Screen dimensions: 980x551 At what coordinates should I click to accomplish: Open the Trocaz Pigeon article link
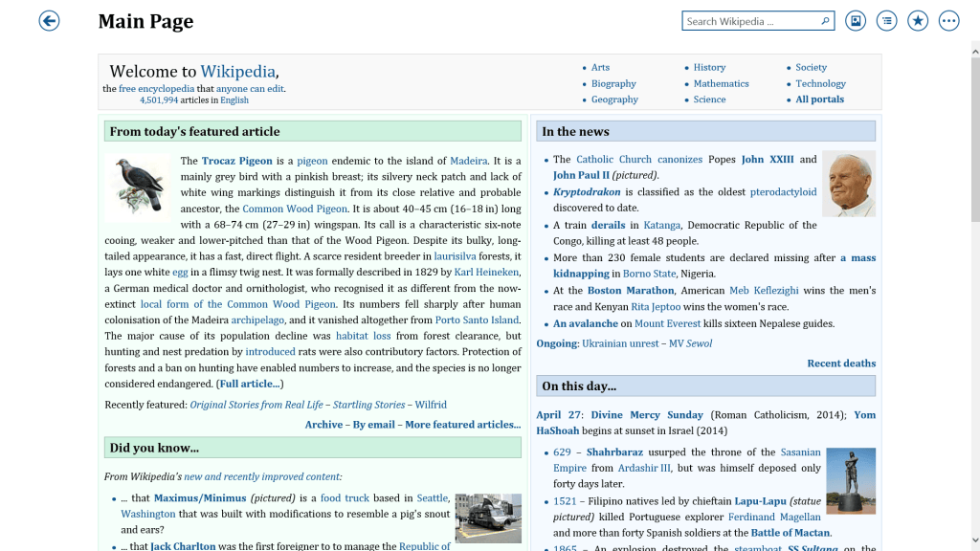[237, 161]
